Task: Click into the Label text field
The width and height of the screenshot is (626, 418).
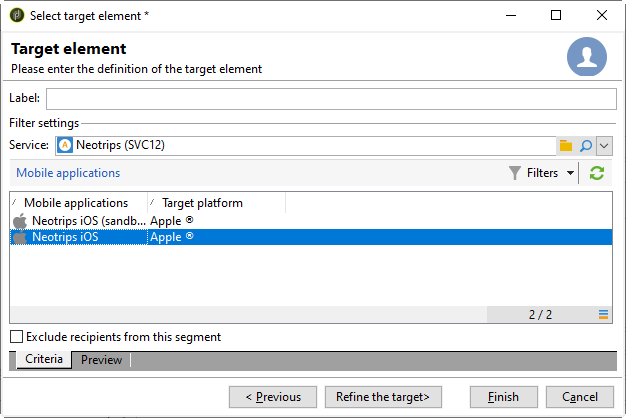Action: [x=331, y=98]
